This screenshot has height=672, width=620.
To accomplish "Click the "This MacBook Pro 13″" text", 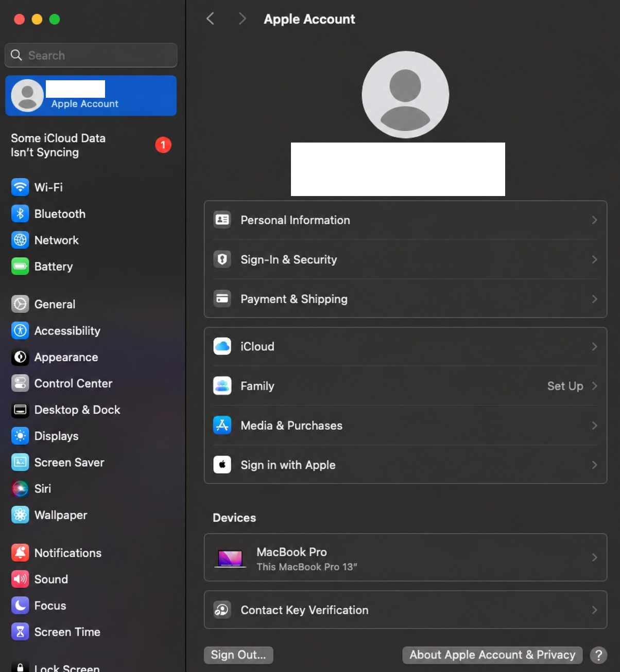I will pyautogui.click(x=307, y=567).
